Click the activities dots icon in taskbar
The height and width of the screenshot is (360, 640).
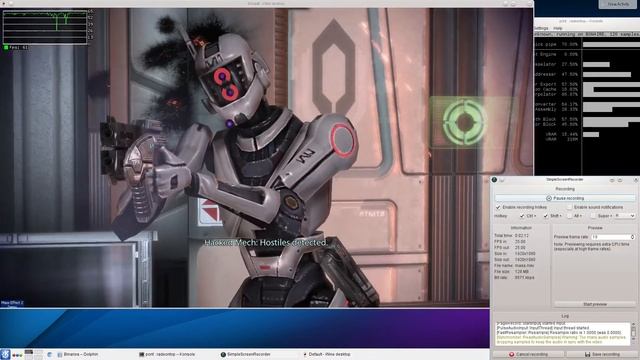[x=18, y=355]
